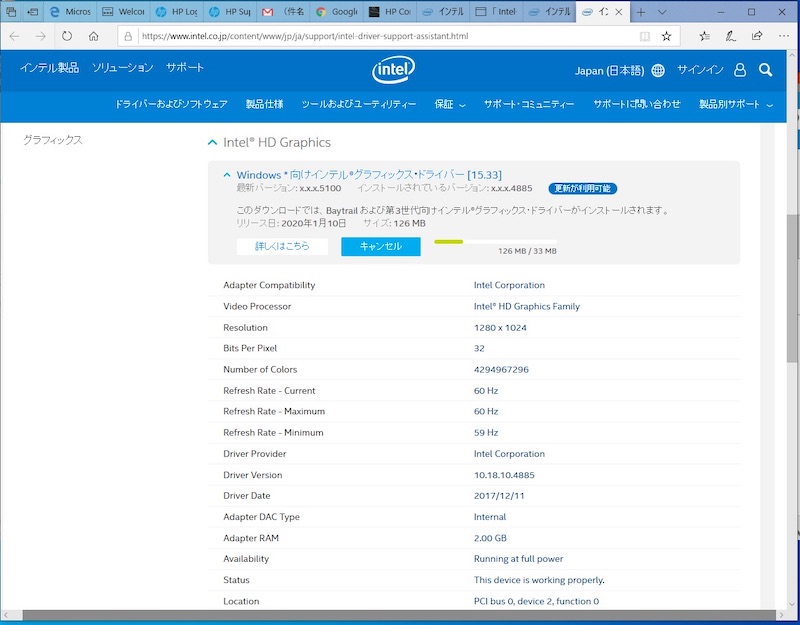Switch to the 「Intel tab

tap(495, 12)
